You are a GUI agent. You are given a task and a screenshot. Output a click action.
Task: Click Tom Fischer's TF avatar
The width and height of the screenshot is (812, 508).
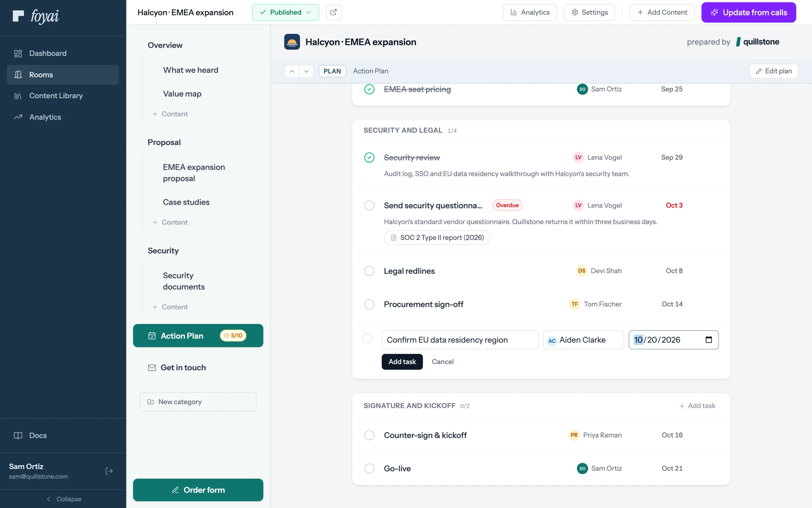[x=574, y=304]
